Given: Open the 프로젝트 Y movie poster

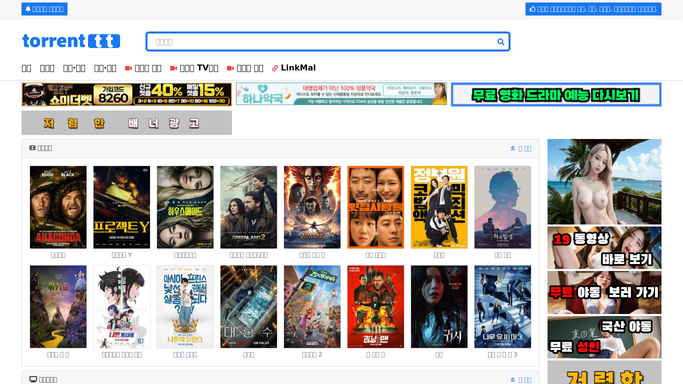Looking at the screenshot, I should pos(122,207).
